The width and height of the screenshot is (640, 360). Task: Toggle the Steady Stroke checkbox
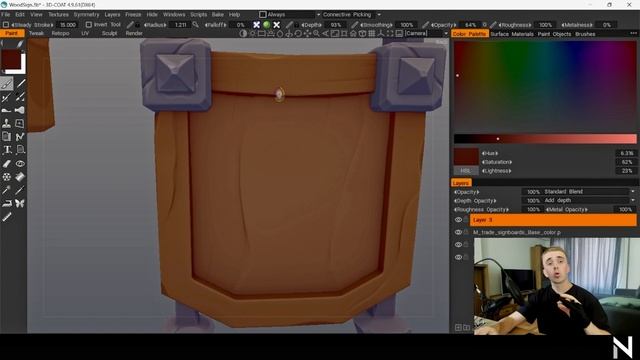pos(6,25)
